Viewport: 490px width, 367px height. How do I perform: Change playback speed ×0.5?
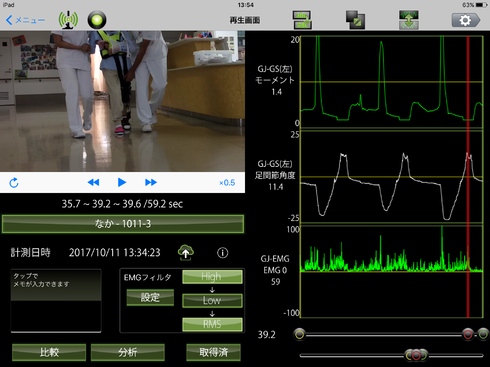(x=227, y=183)
